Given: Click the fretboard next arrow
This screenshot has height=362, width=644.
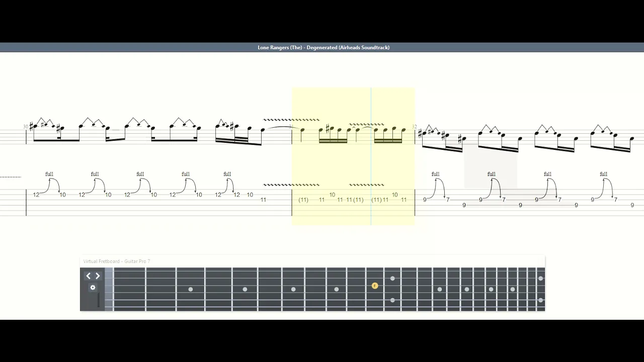Looking at the screenshot, I should 98,276.
